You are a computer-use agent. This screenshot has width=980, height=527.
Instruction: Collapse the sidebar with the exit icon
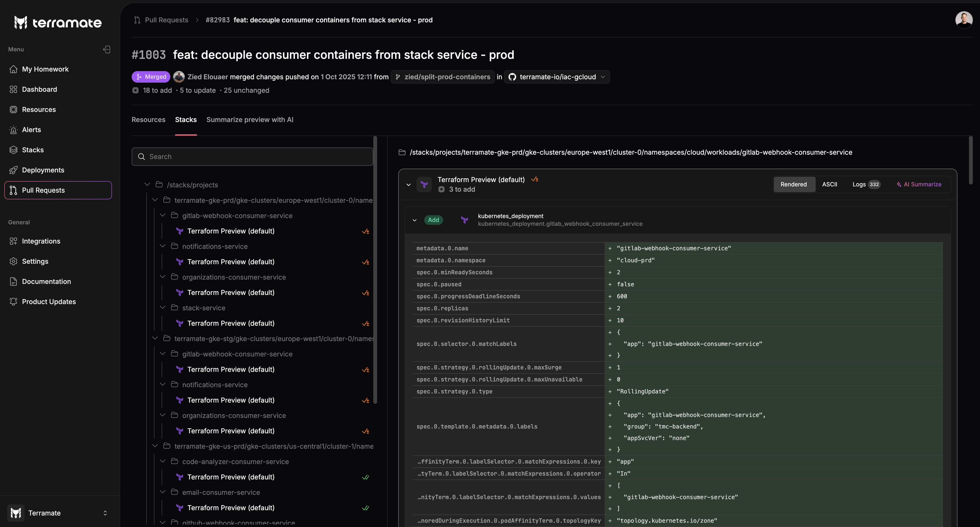point(106,49)
